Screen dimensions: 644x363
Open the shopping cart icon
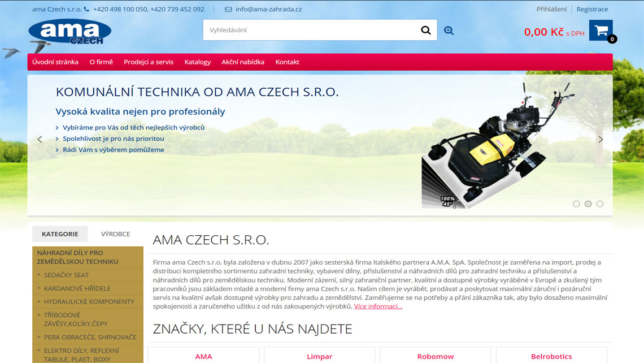[601, 31]
